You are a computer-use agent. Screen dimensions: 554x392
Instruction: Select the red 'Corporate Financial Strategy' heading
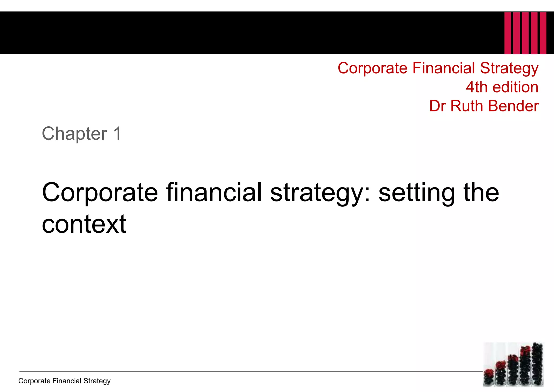click(x=438, y=68)
